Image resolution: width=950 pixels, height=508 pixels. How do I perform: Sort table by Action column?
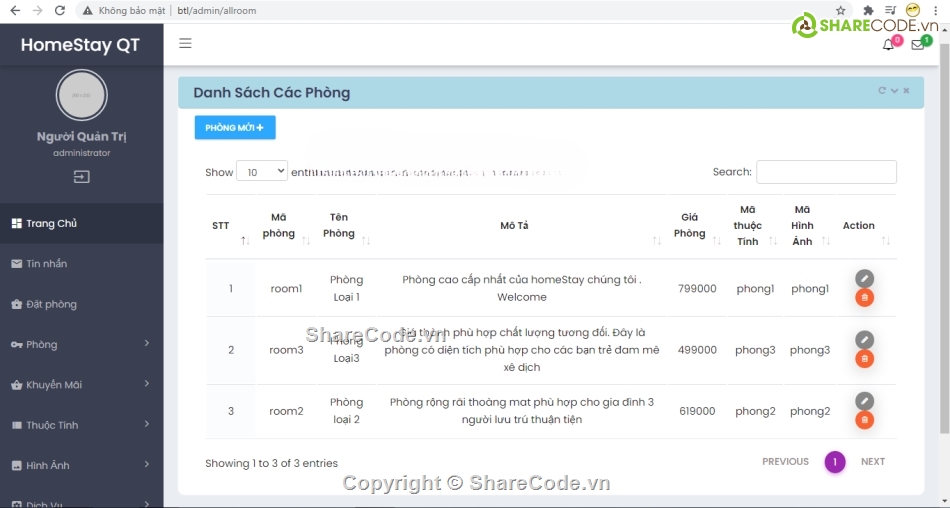point(866,226)
